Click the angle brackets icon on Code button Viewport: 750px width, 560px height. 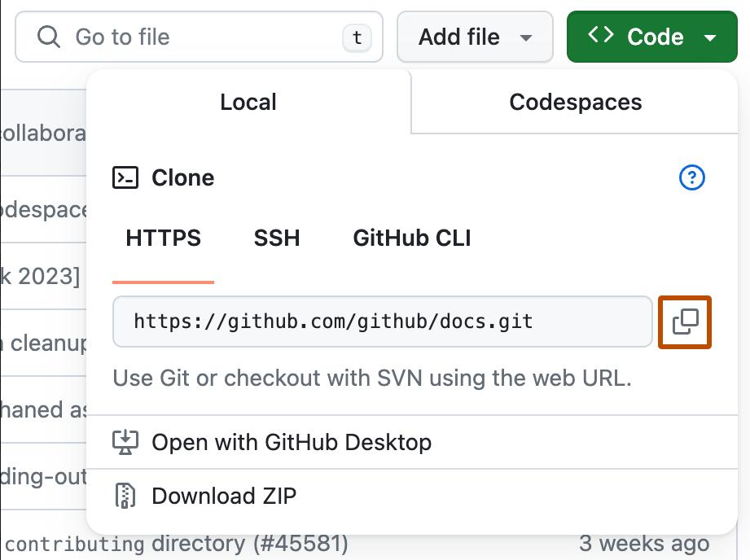pyautogui.click(x=601, y=35)
